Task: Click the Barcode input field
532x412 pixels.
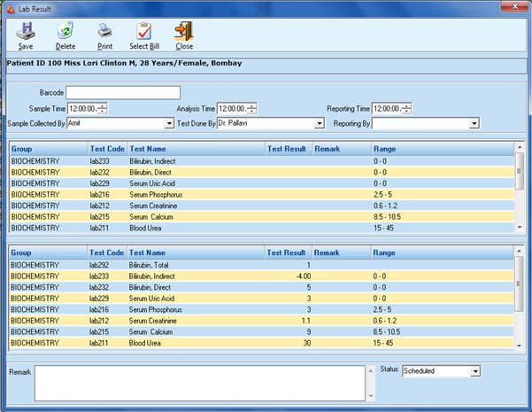Action: tap(122, 92)
